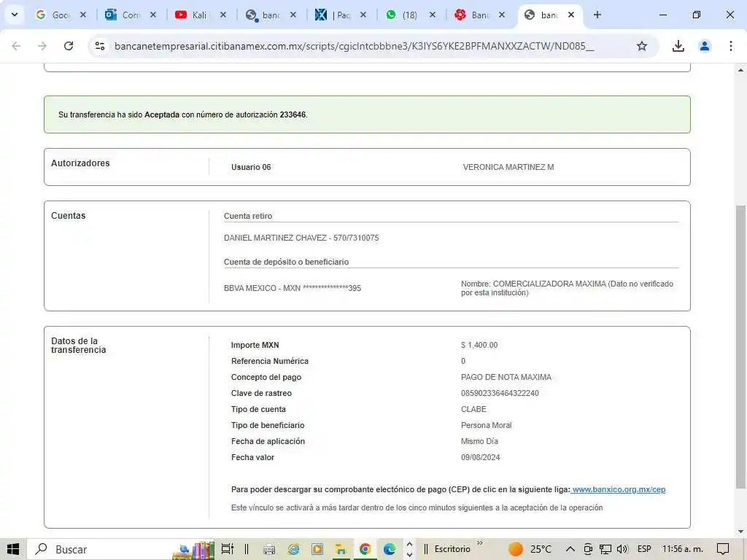The image size is (747, 560).
Task: Click the Buscar taskbar search box
Action: coord(102,549)
